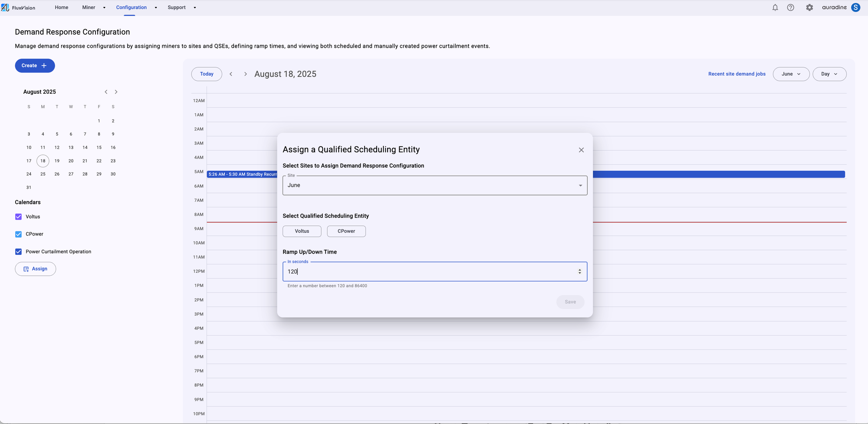Open the Day view dropdown
The height and width of the screenshot is (424, 868).
coord(829,74)
